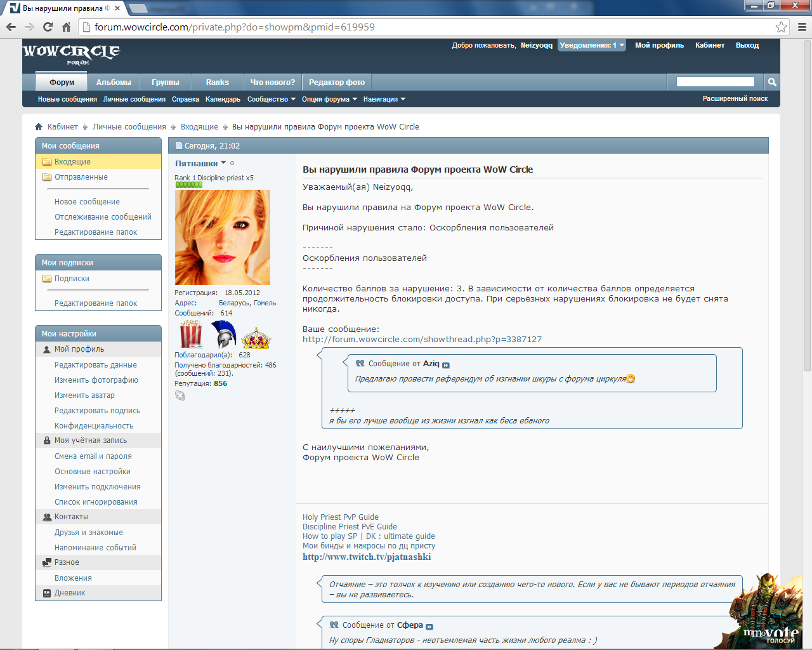Click the Моя учётная запись lock icon
The image size is (812, 650).
click(x=47, y=441)
